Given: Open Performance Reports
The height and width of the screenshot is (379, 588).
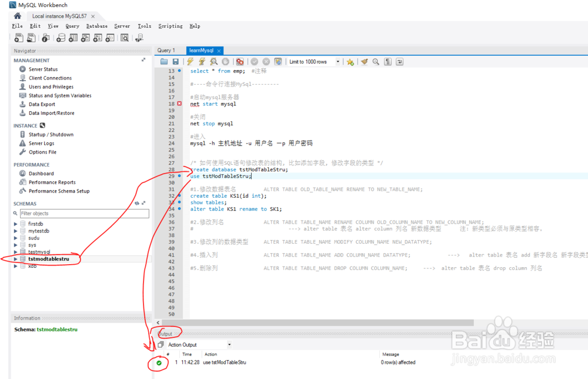Looking at the screenshot, I should (x=52, y=182).
